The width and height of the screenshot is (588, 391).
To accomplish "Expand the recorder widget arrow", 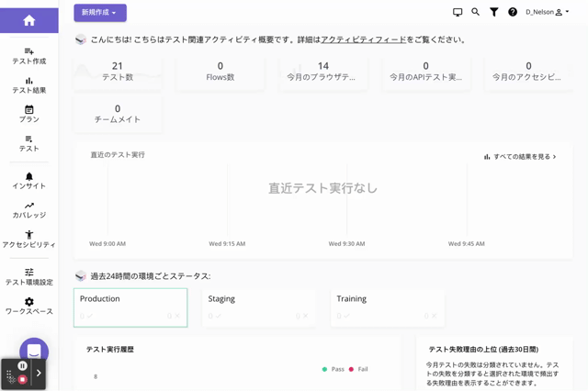I will click(x=39, y=373).
